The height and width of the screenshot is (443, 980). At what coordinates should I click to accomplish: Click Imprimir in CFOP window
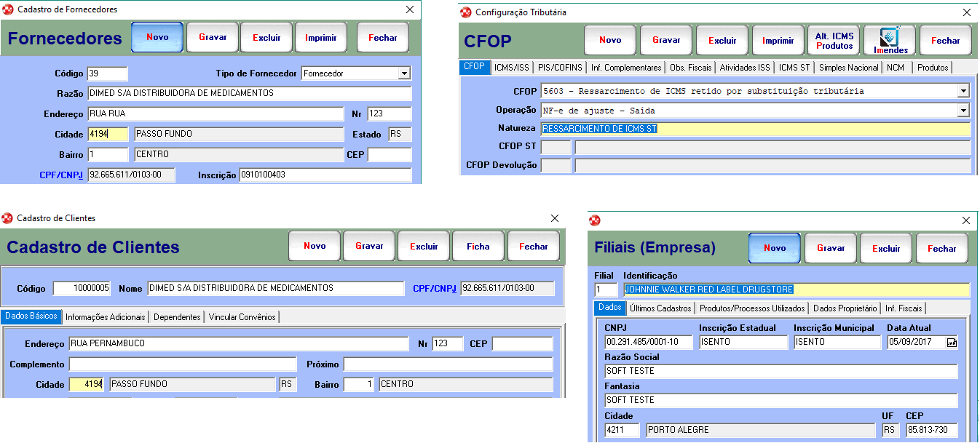pos(778,41)
